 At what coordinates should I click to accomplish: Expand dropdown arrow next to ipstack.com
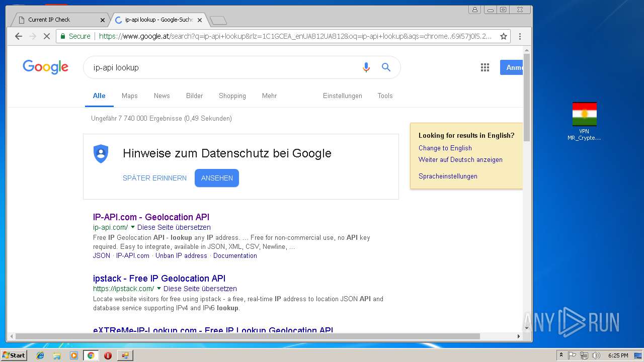(x=158, y=289)
